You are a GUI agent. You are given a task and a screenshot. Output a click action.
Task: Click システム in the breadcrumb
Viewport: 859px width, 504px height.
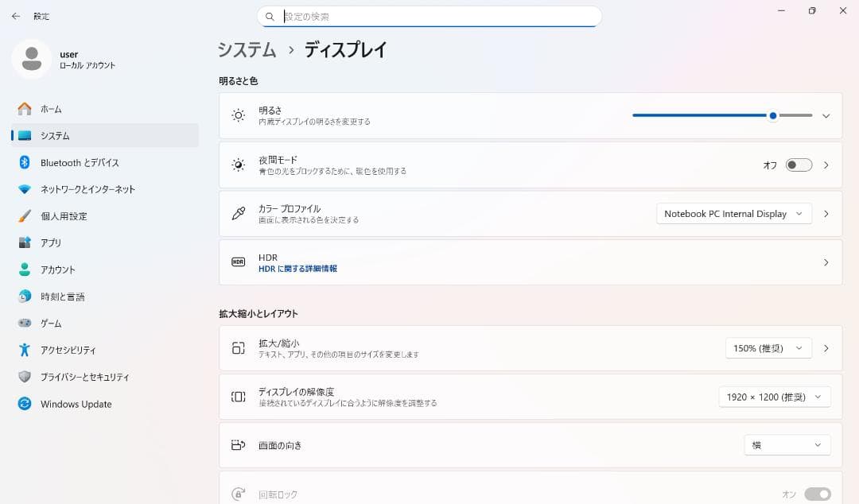246,50
